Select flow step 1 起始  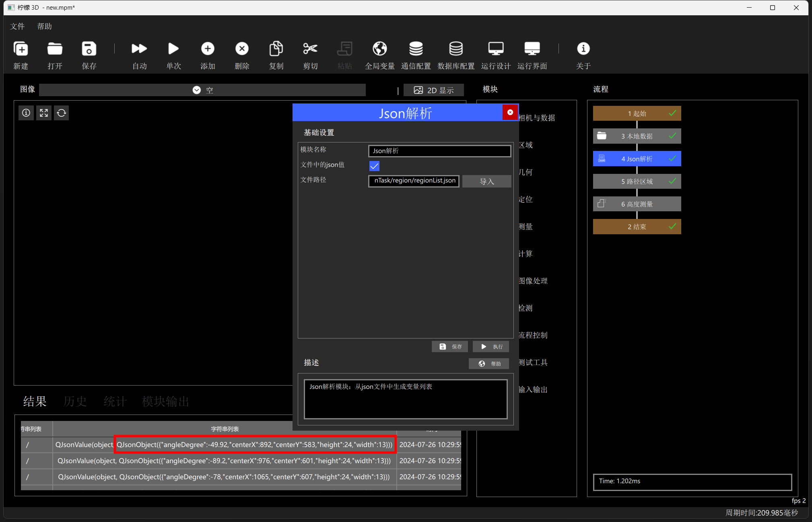pos(637,113)
